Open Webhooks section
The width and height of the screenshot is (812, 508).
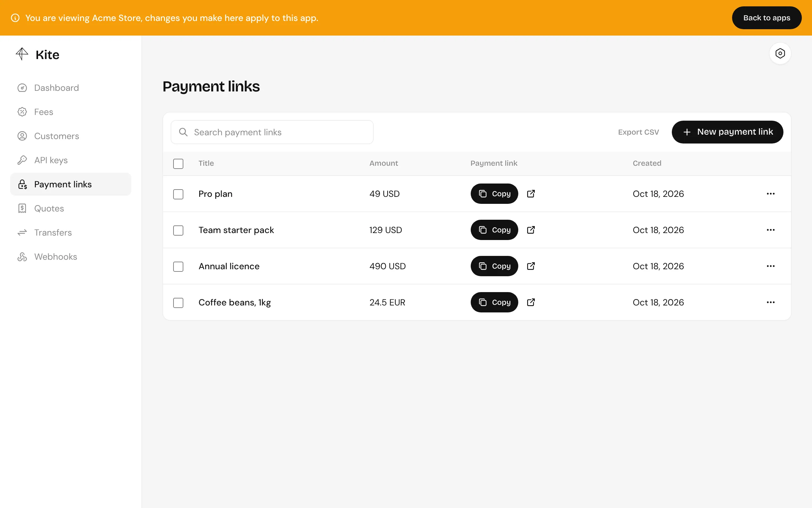[x=70, y=257]
